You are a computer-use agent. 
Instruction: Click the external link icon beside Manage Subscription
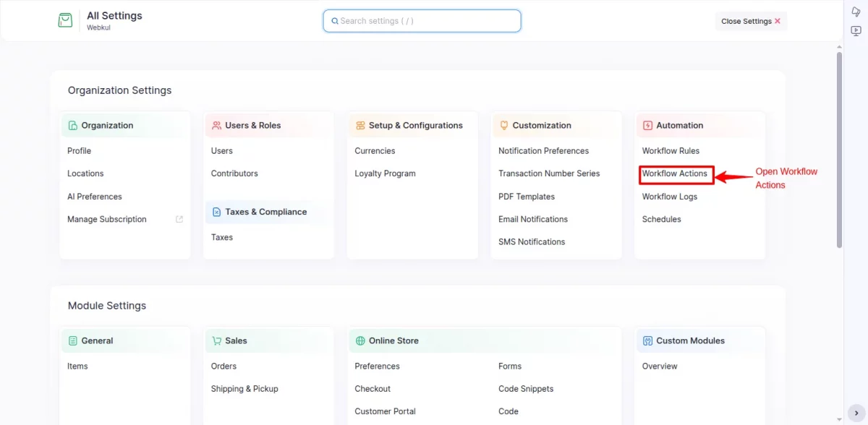pos(179,220)
